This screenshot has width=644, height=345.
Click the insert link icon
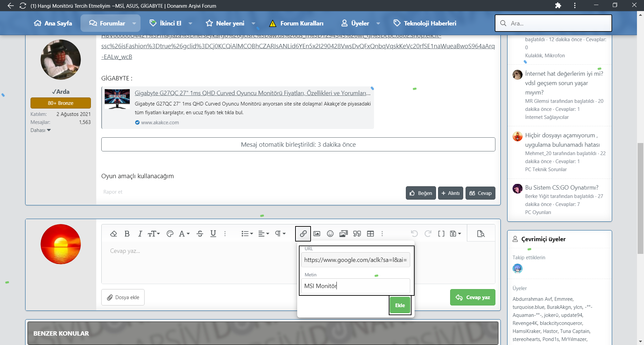303,234
